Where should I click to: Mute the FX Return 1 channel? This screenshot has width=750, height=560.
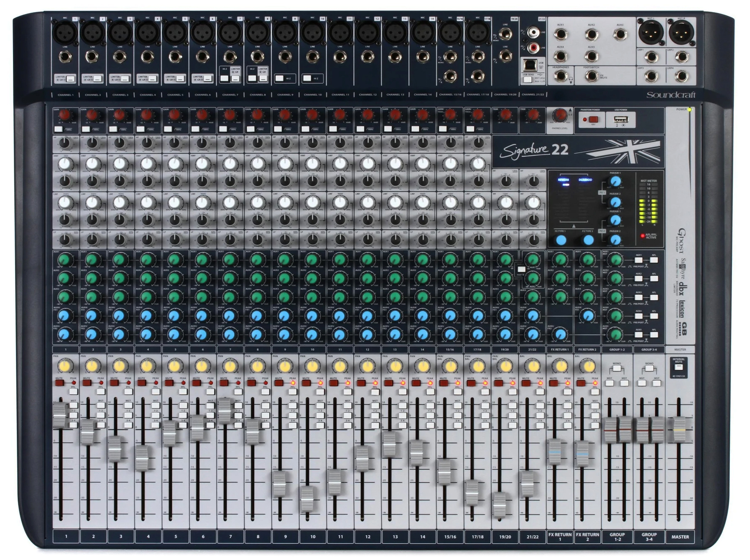pos(554,383)
